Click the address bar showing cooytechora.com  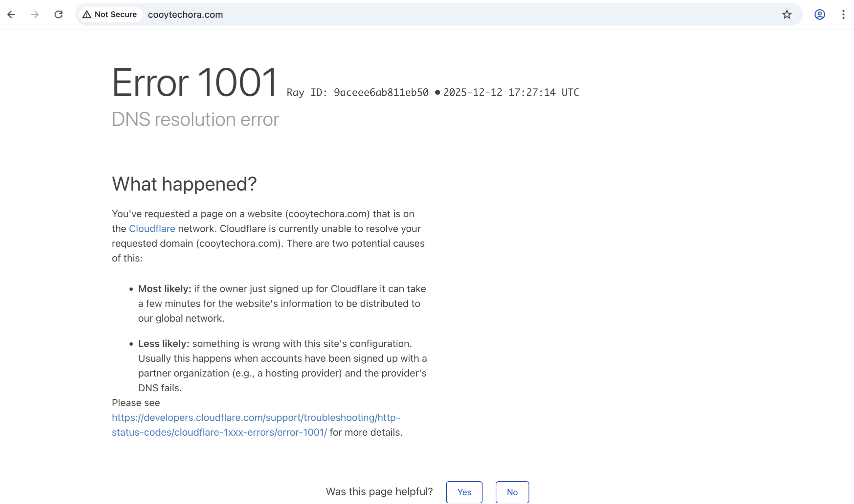(185, 14)
